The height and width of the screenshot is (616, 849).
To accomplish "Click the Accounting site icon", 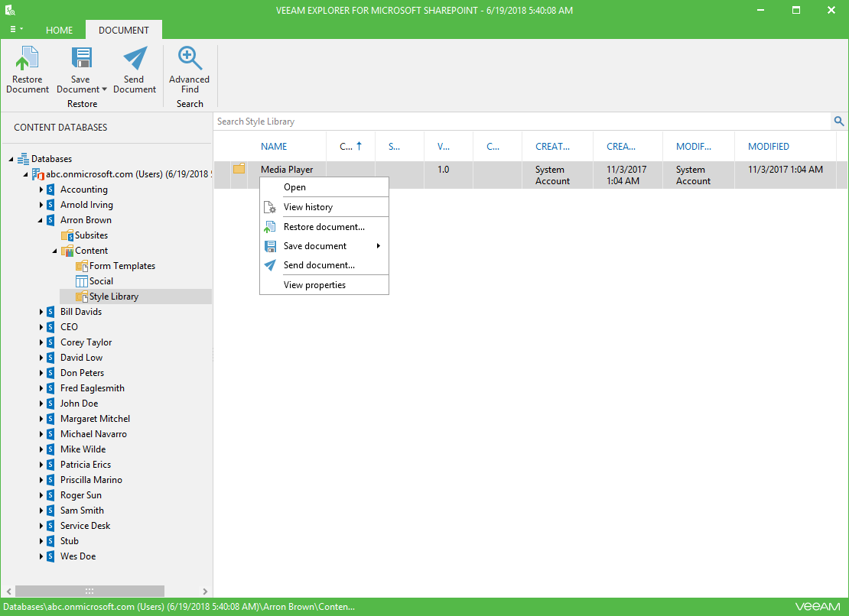I will (50, 190).
